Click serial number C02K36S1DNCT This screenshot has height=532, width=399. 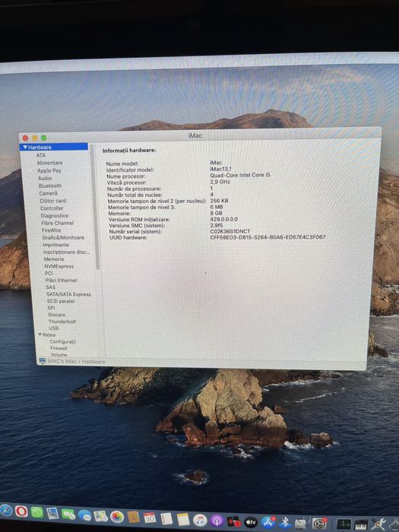[x=230, y=231]
